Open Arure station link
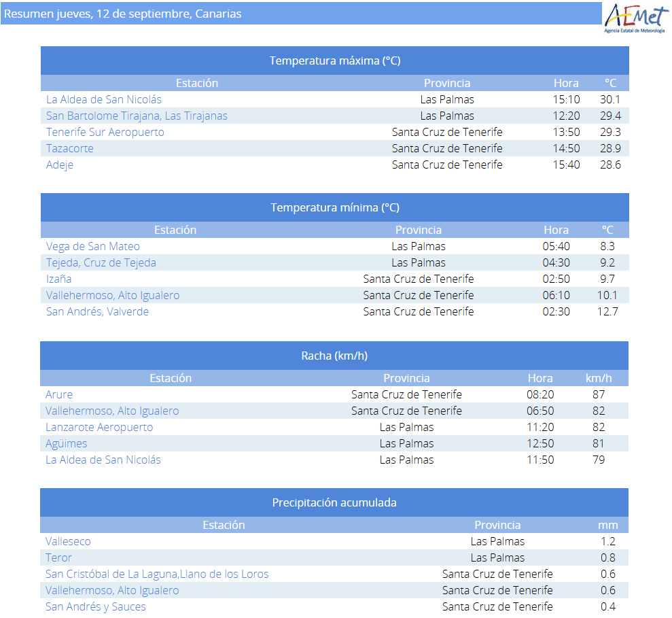The height and width of the screenshot is (618, 672). [58, 394]
